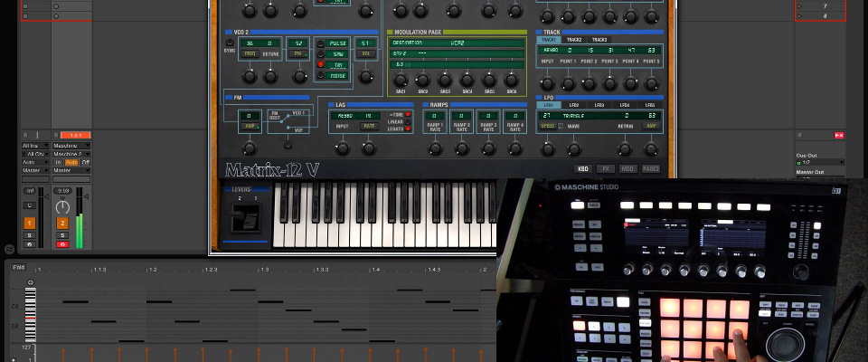Open the KBD page of Matrix-12 V
Image resolution: width=868 pixels, height=362 pixels.
[583, 169]
